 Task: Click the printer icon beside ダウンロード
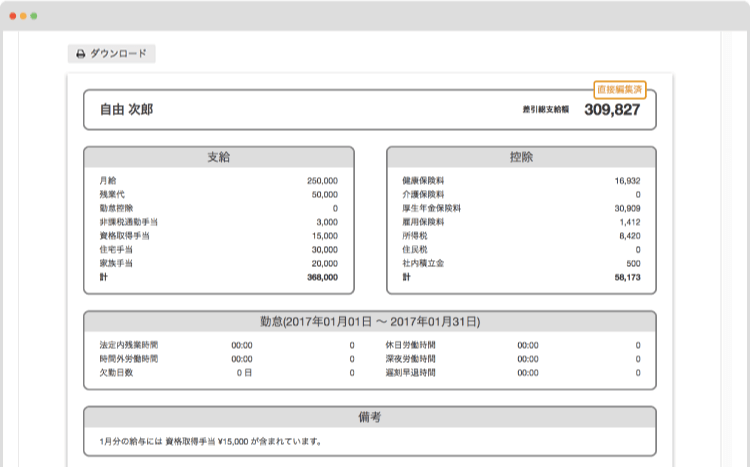[x=80, y=54]
